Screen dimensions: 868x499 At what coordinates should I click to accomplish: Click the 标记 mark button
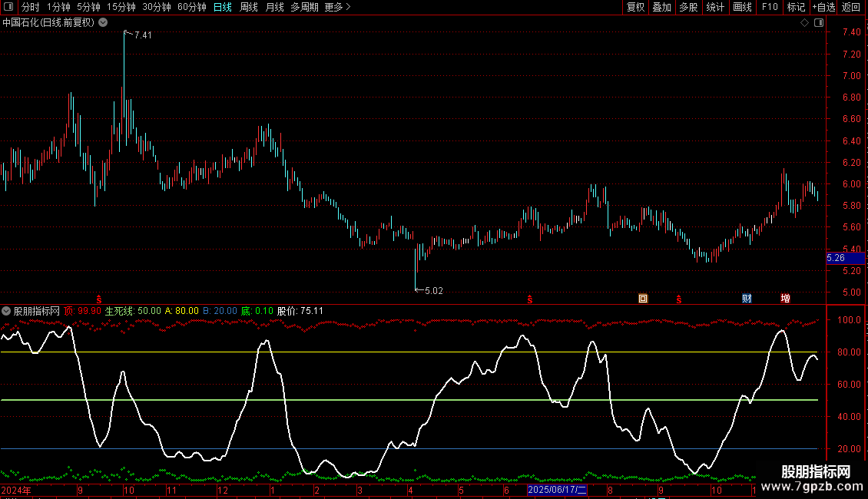coord(796,7)
